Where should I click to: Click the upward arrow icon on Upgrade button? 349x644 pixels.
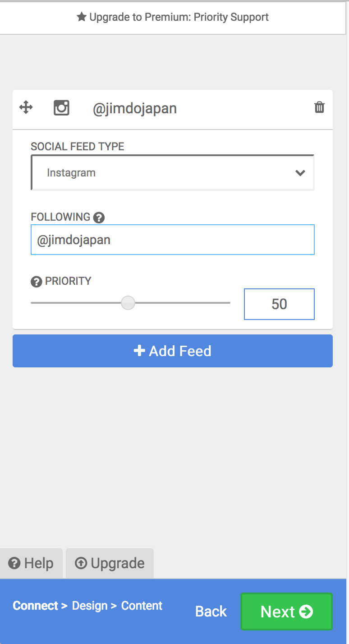tap(81, 563)
